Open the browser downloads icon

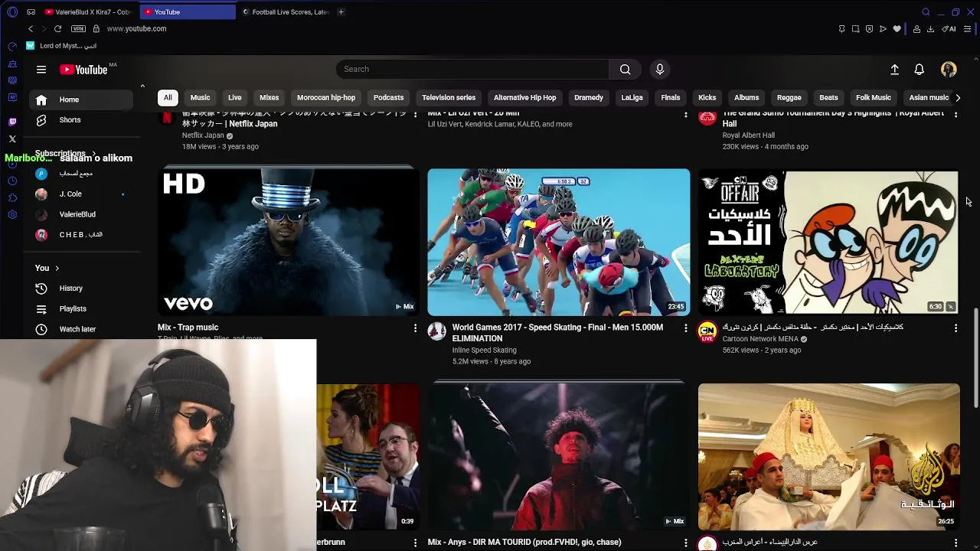[930, 29]
